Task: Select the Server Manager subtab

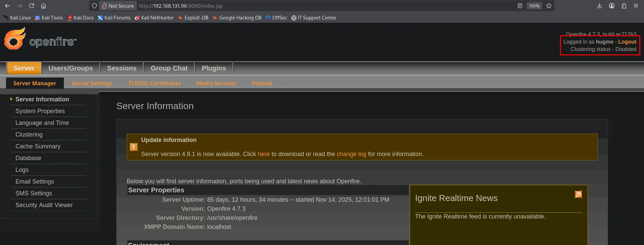Action: tap(35, 83)
